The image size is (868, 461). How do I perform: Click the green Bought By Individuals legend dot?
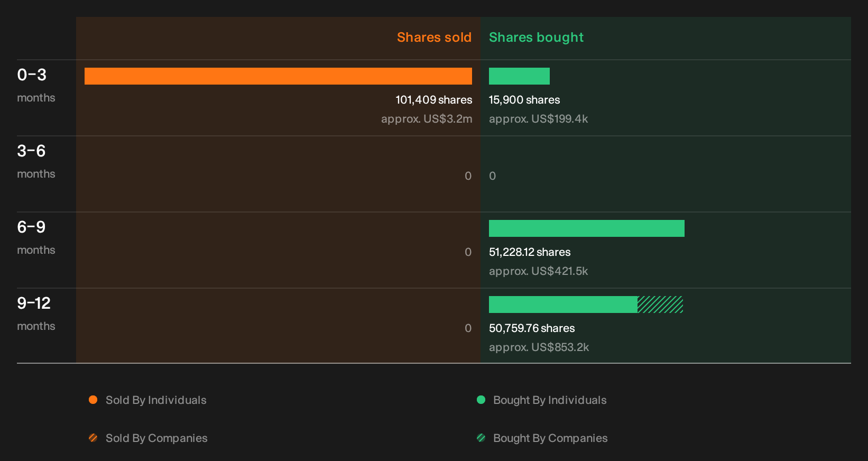point(481,400)
